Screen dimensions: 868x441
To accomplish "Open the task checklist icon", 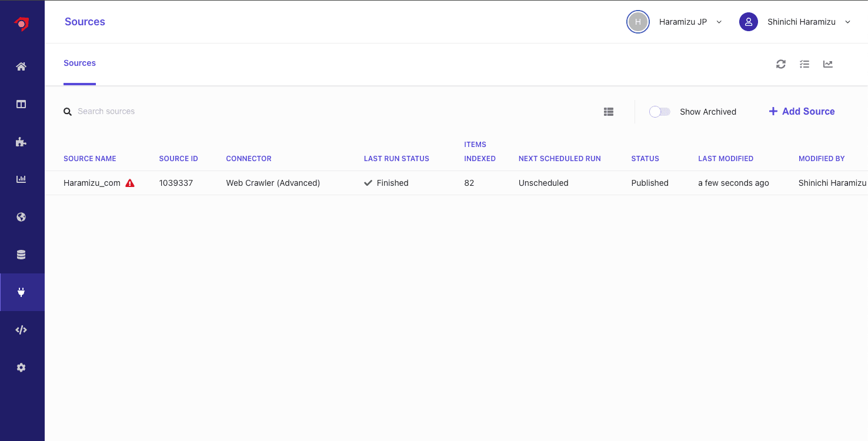I will 804,64.
